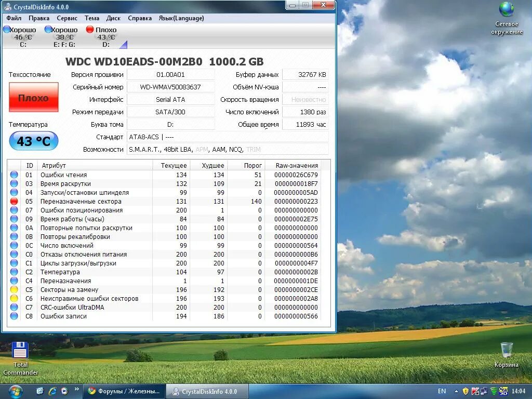Click blue dot of Ошибки позиционирования row
532x399 pixels.
point(14,210)
